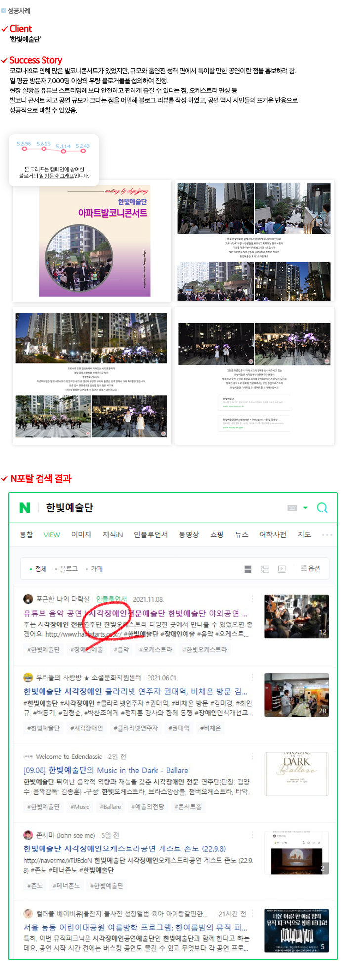This screenshot has width=346, height=980.
Task: Open the more menu for Edenclassic result
Action: [x=252, y=756]
